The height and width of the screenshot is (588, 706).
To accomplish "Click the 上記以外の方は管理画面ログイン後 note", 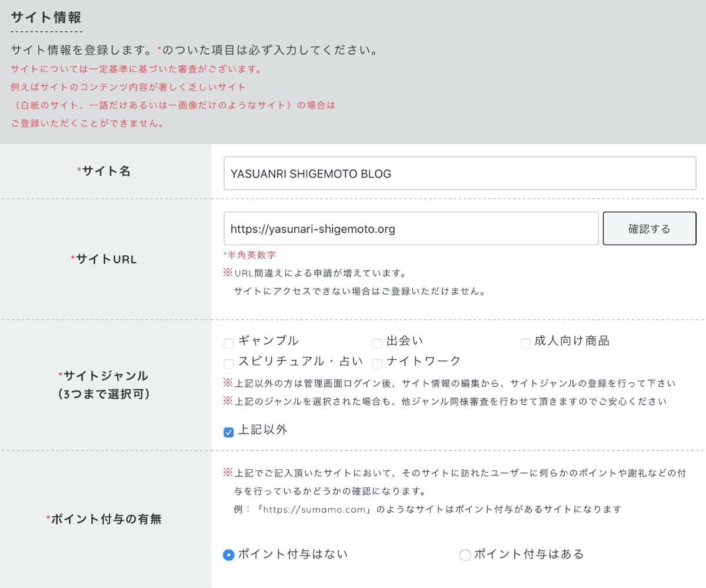I will [x=449, y=383].
